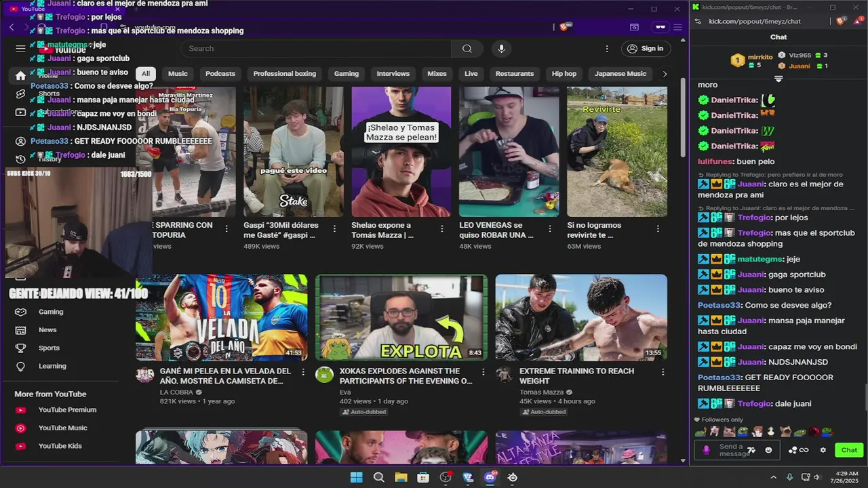The image size is (868, 488).
Task: Select the Restaurants category chip
Action: pos(515,74)
